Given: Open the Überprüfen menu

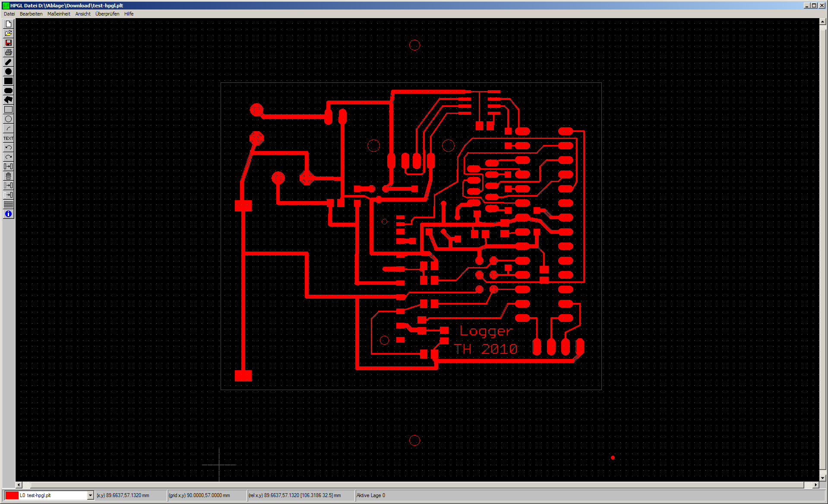Looking at the screenshot, I should click(x=107, y=14).
